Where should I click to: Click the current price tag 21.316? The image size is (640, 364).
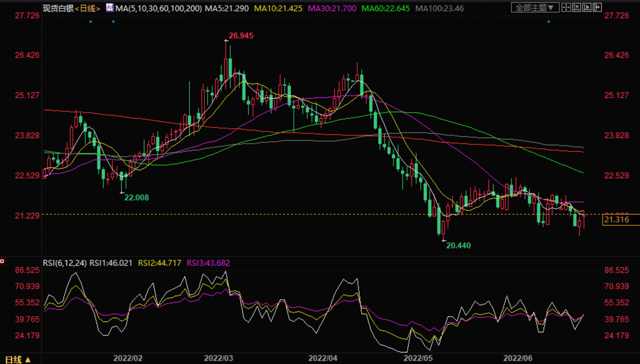click(620, 220)
